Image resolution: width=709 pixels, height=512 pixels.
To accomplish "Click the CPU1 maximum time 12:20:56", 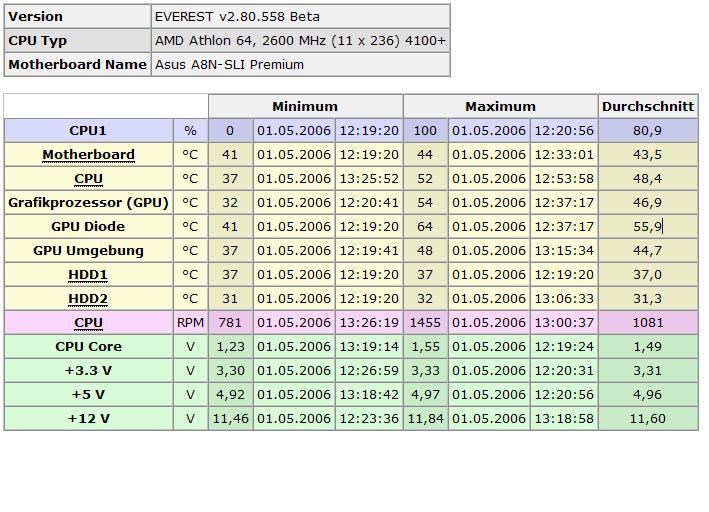I will [564, 131].
